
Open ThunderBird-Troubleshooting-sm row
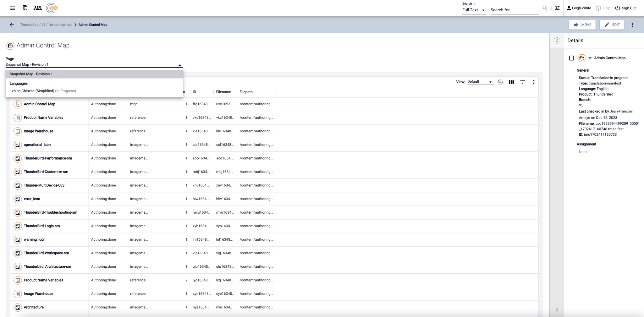pos(51,212)
